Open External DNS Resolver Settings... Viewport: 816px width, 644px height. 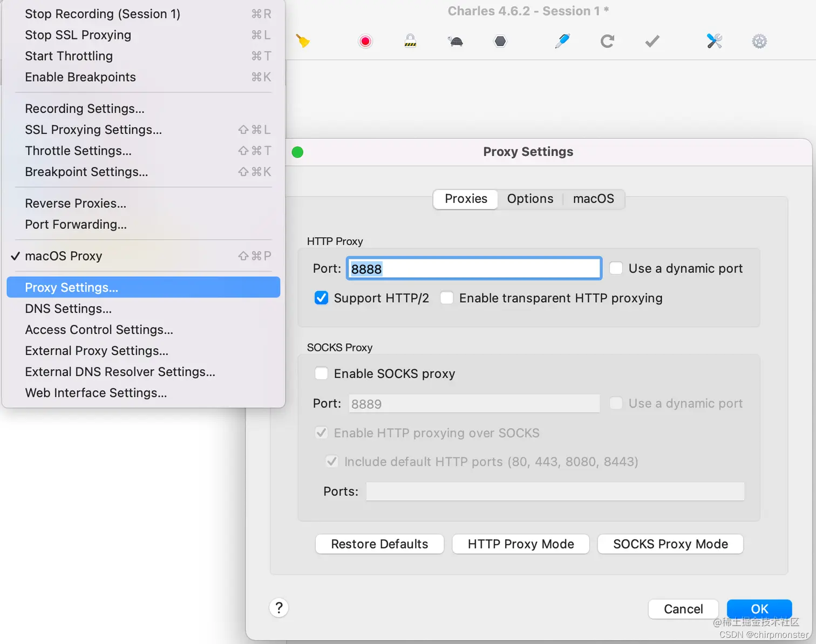click(x=144, y=372)
